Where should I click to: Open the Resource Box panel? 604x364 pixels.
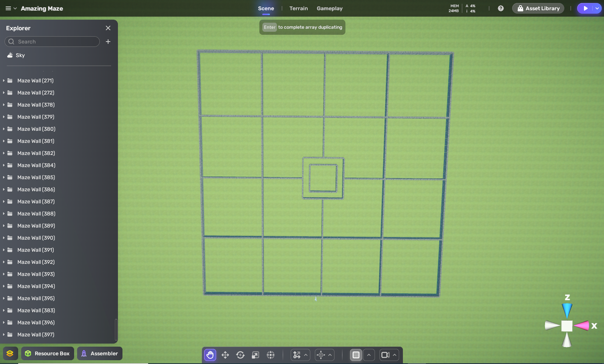[48, 353]
